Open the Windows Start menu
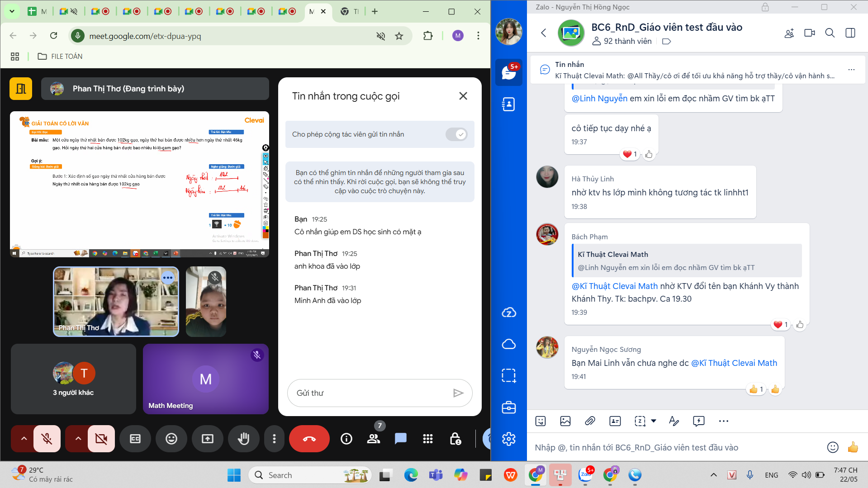 (234, 475)
